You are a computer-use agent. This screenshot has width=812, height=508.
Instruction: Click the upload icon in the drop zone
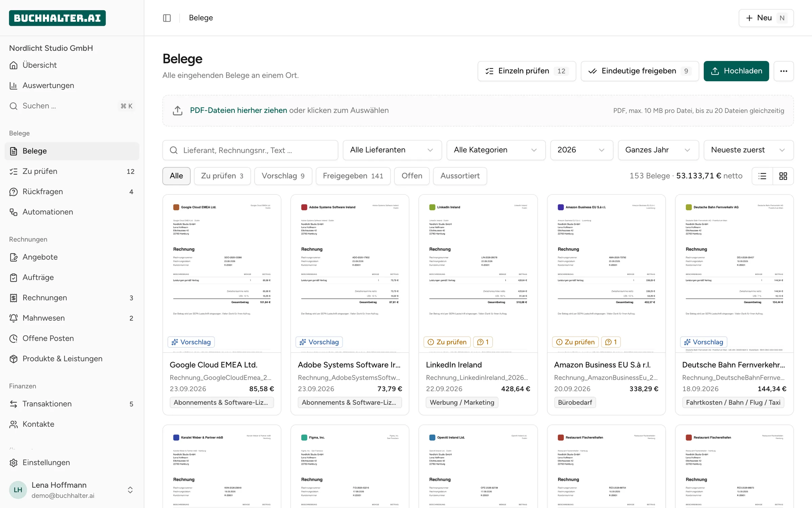pyautogui.click(x=178, y=111)
